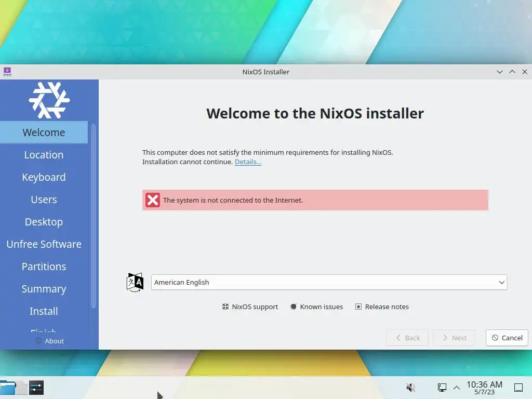Viewport: 532px width, 399px height.
Task: Open the About installer button
Action: (x=49, y=341)
